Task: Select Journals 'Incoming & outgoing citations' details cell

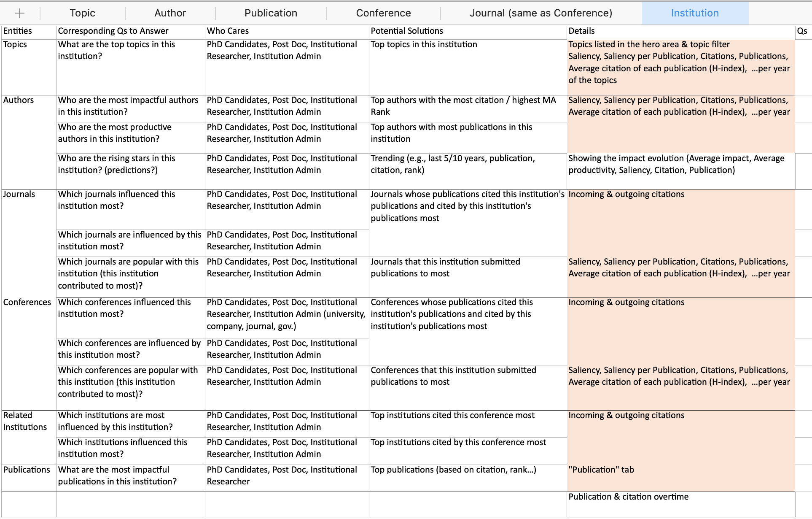Action: point(681,223)
